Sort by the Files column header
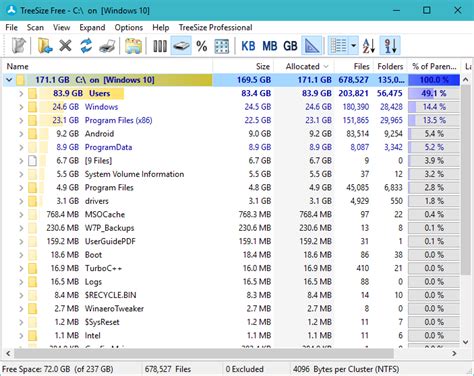Image resolution: width=474 pixels, height=376 pixels. coord(354,66)
